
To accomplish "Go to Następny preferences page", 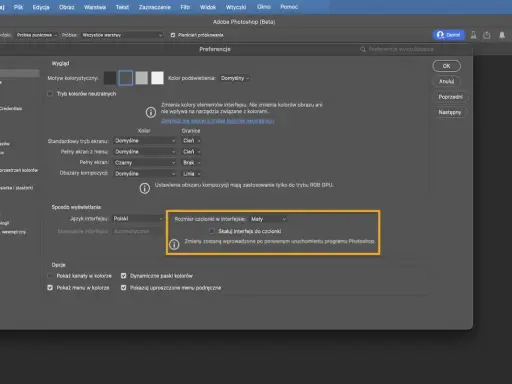I will (x=450, y=112).
